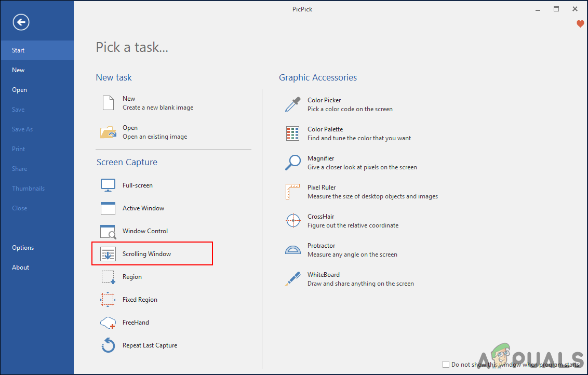
Task: Select the Color Picker eyedropper icon
Action: 292,104
